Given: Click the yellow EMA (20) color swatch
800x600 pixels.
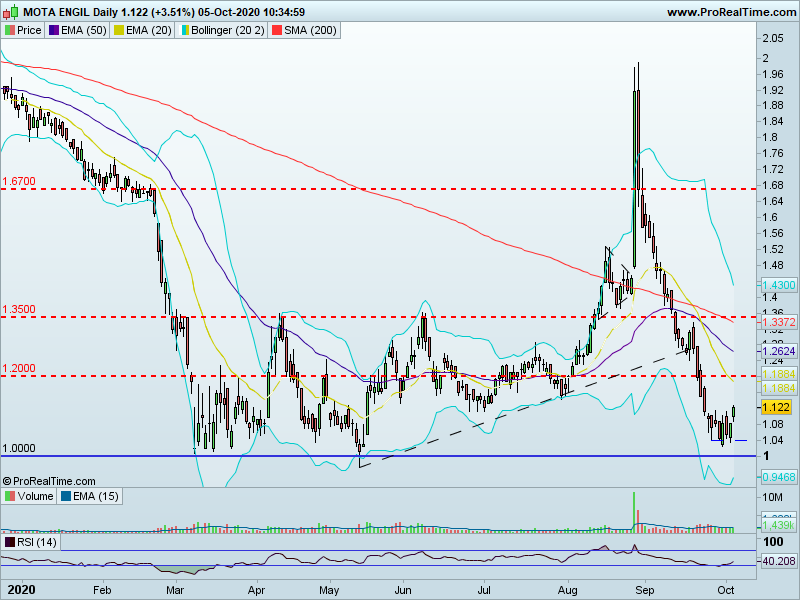Looking at the screenshot, I should pos(118,31).
